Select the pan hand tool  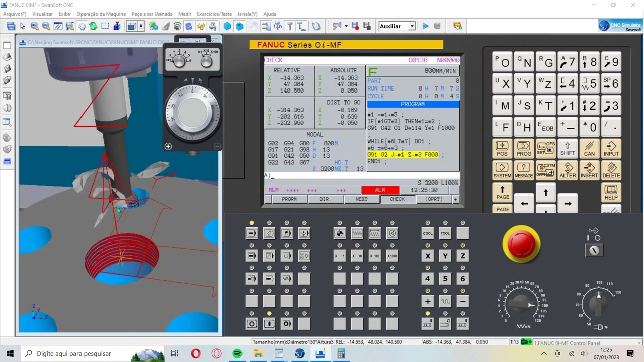click(82, 26)
